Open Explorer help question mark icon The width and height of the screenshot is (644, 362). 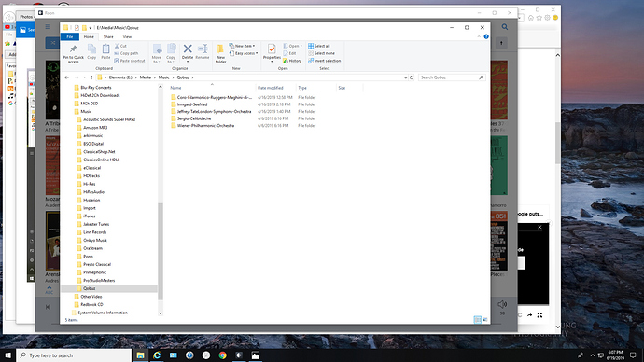tap(486, 37)
